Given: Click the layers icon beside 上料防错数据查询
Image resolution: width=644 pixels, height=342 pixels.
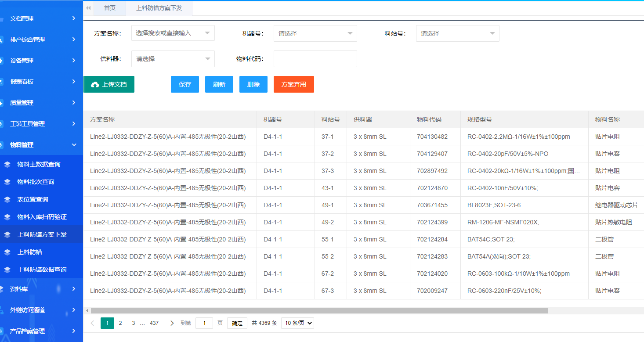Looking at the screenshot, I should (7, 270).
